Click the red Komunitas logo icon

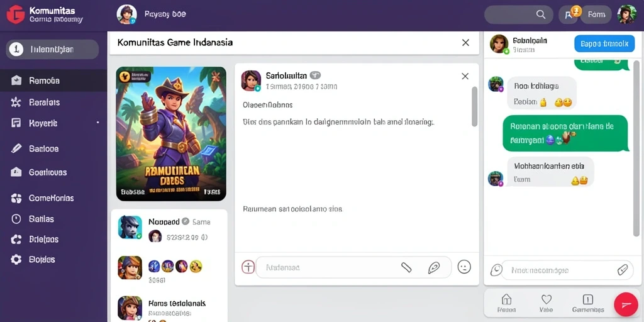pos(16,15)
